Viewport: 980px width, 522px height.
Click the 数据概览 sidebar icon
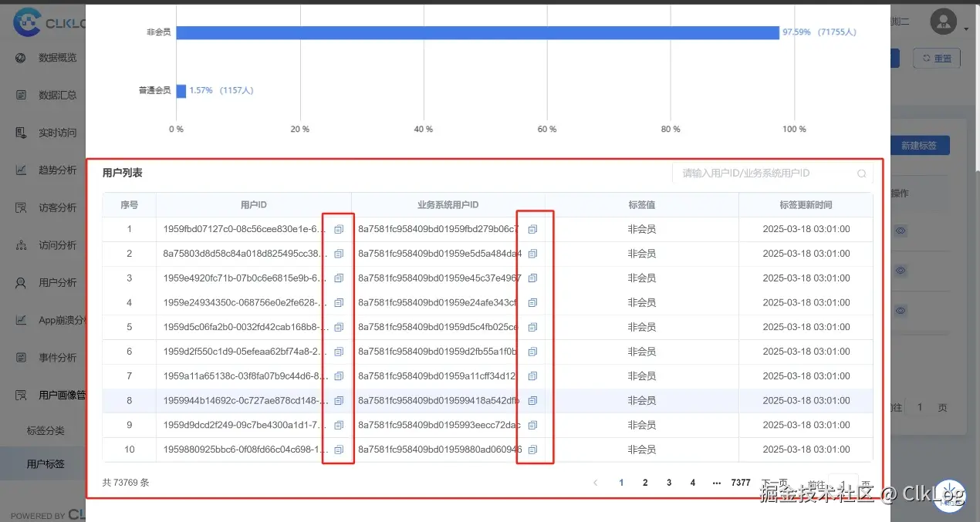(x=22, y=57)
